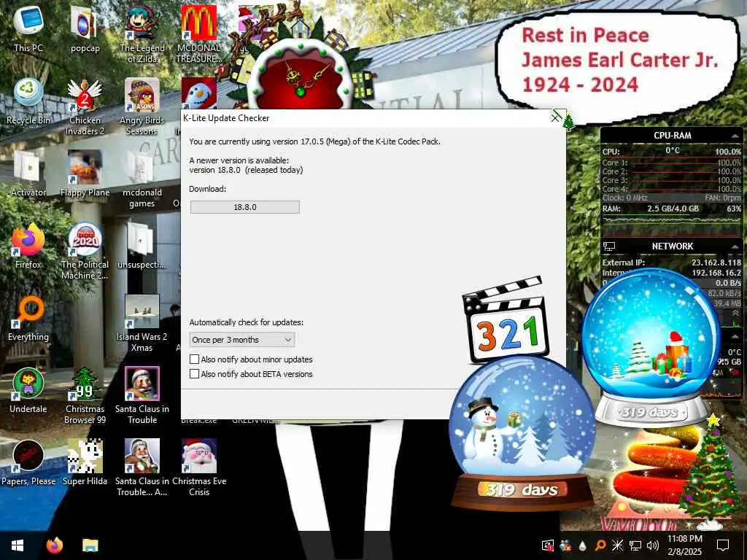Launch the Flappy Plane shortcut

tap(85, 174)
